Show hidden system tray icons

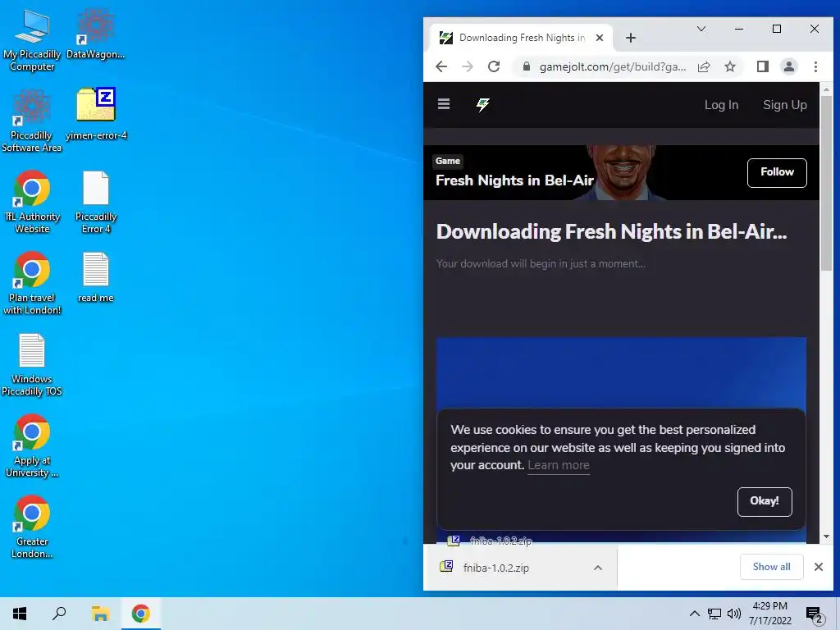(694, 614)
